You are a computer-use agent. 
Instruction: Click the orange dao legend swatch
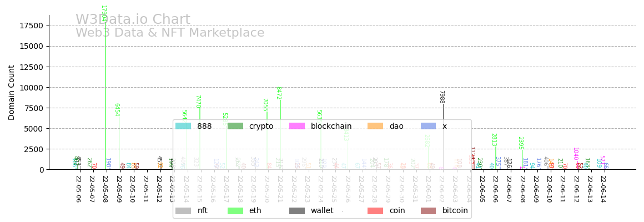click(x=375, y=127)
